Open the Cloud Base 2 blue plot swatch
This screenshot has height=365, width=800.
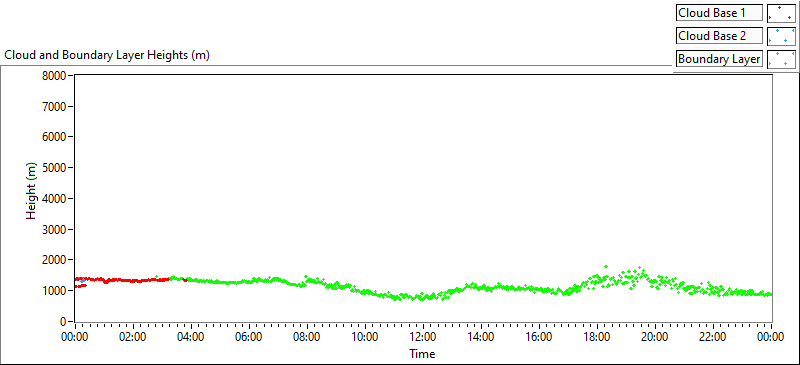(781, 36)
